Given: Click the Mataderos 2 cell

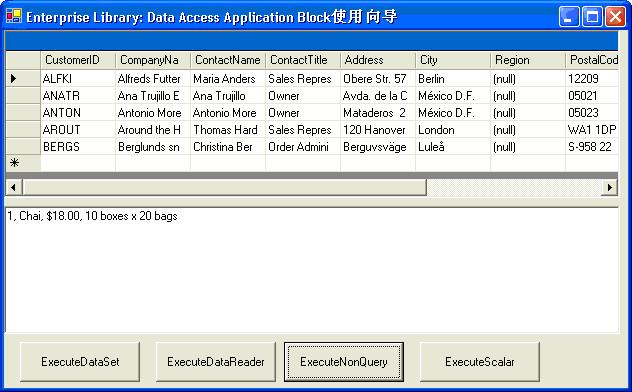Looking at the screenshot, I should click(x=378, y=112).
